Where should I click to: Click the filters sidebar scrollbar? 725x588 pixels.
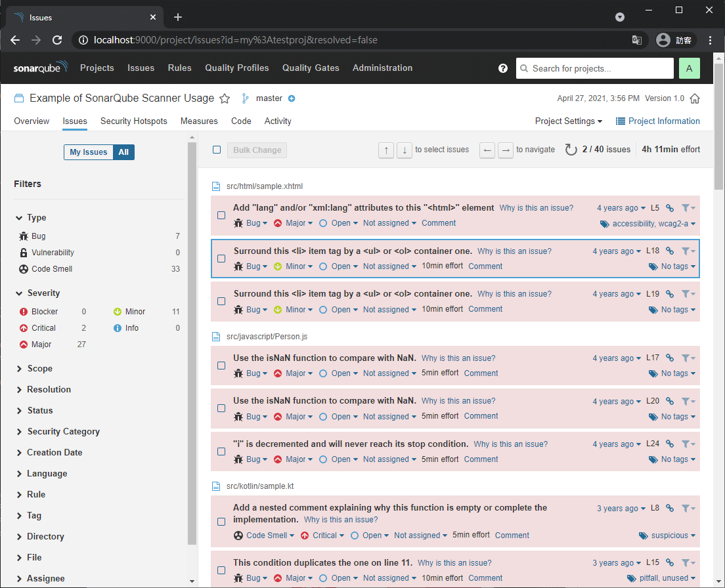192,343
